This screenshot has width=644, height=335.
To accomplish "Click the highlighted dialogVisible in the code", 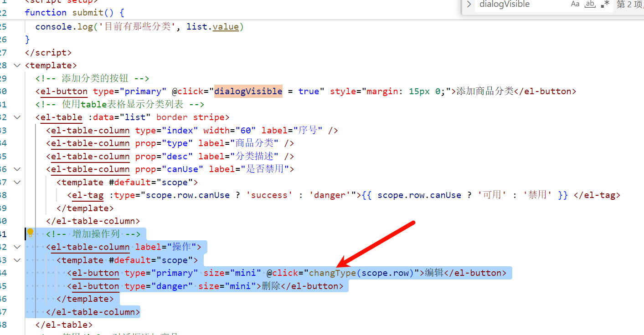I will [x=248, y=91].
